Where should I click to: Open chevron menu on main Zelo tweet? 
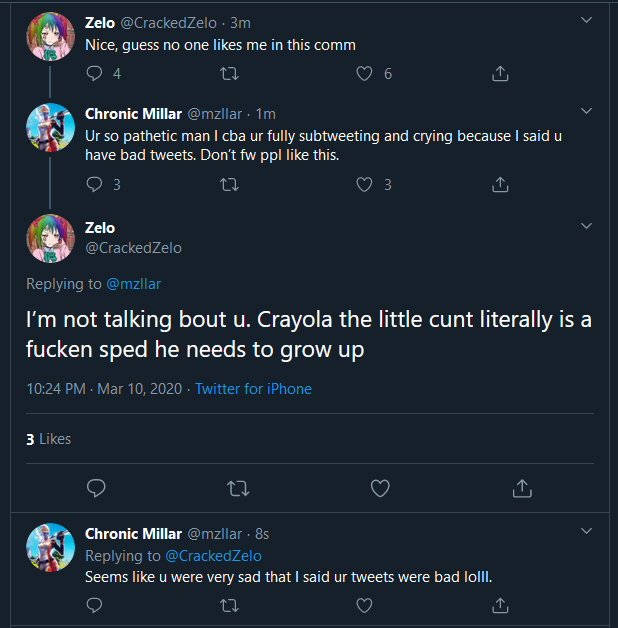pyautogui.click(x=586, y=227)
